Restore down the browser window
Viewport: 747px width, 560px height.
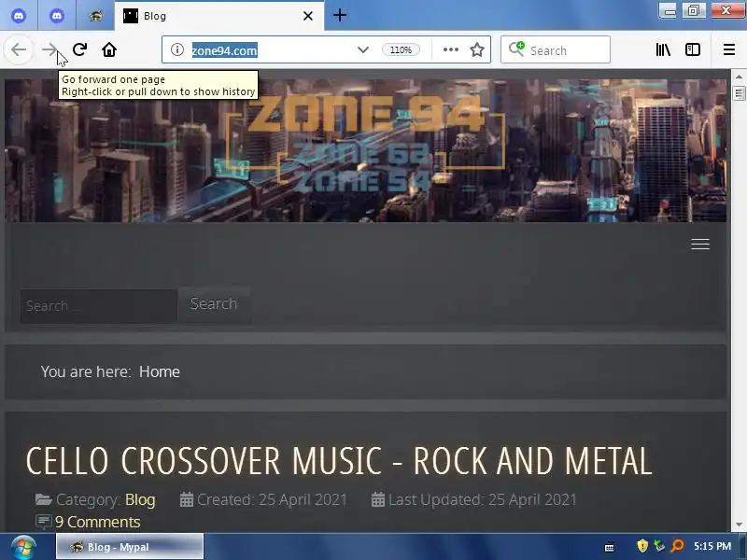click(694, 10)
